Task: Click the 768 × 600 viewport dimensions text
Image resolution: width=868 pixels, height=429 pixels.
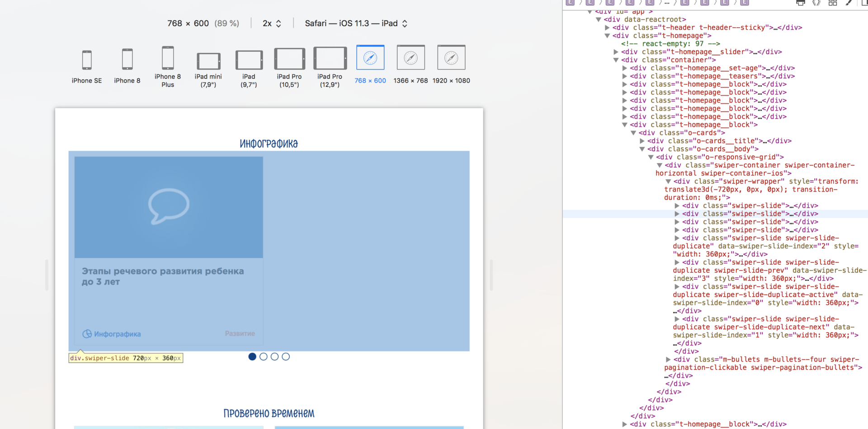Action: 188,23
